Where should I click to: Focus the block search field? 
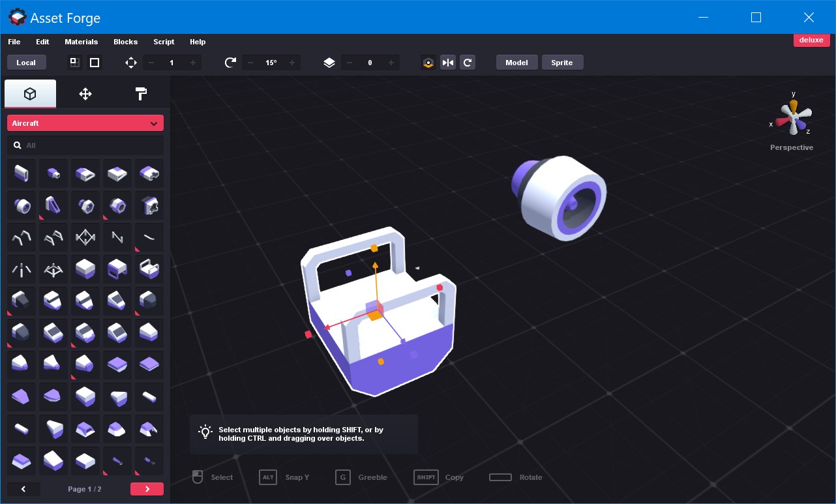pyautogui.click(x=85, y=145)
